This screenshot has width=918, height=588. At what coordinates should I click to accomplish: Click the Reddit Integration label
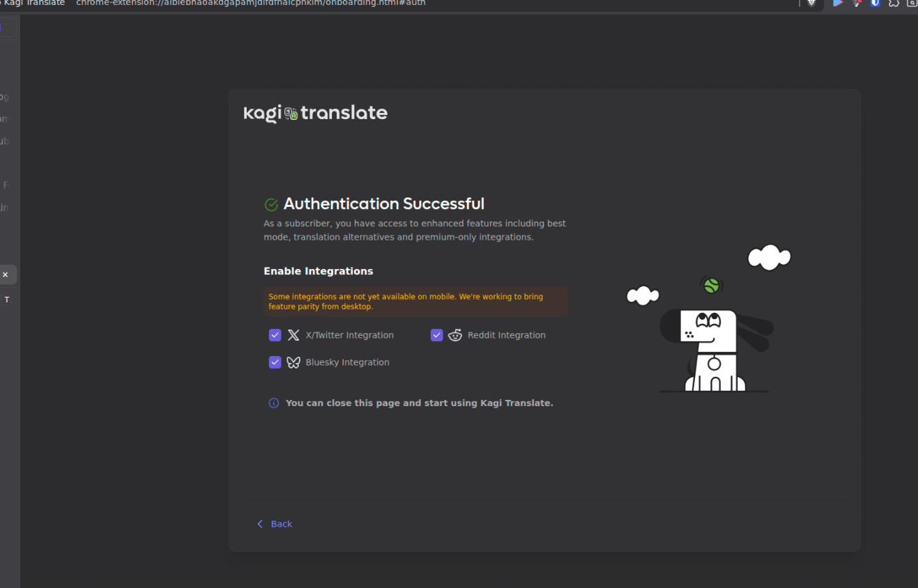coord(507,335)
